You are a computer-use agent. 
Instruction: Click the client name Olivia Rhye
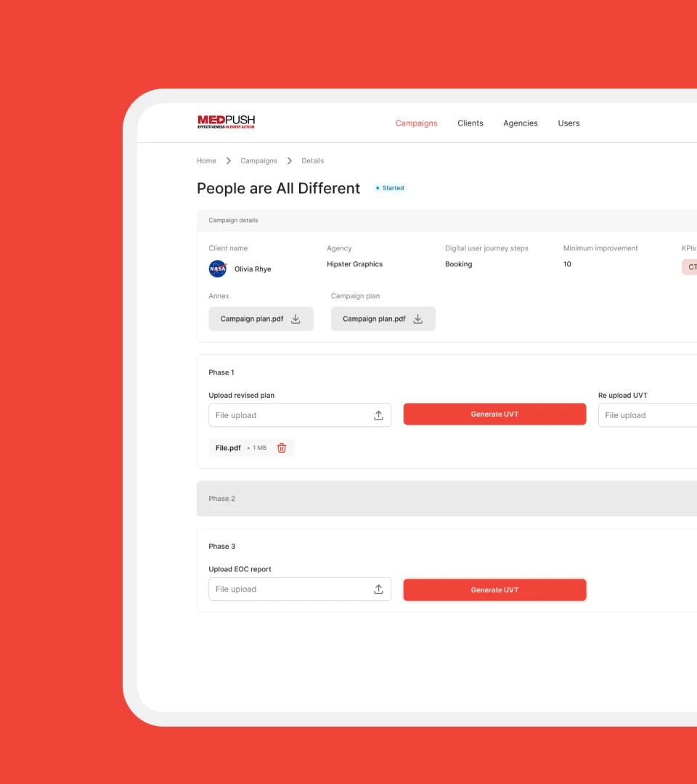[x=253, y=269]
